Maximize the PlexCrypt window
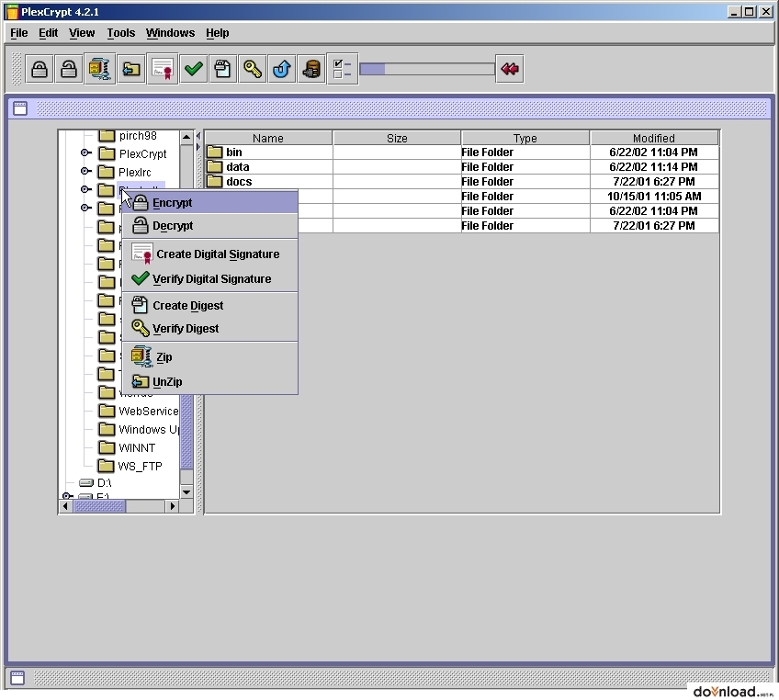The image size is (779, 700). point(750,11)
